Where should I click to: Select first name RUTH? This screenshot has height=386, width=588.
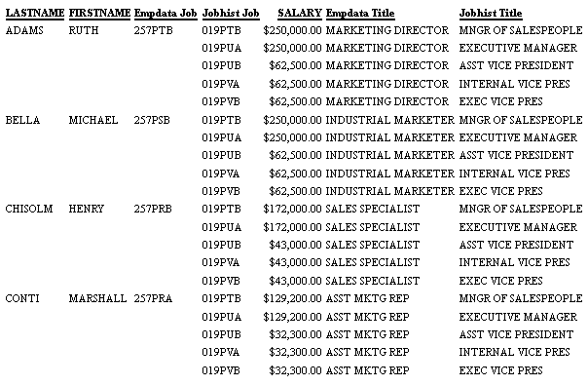(x=84, y=30)
